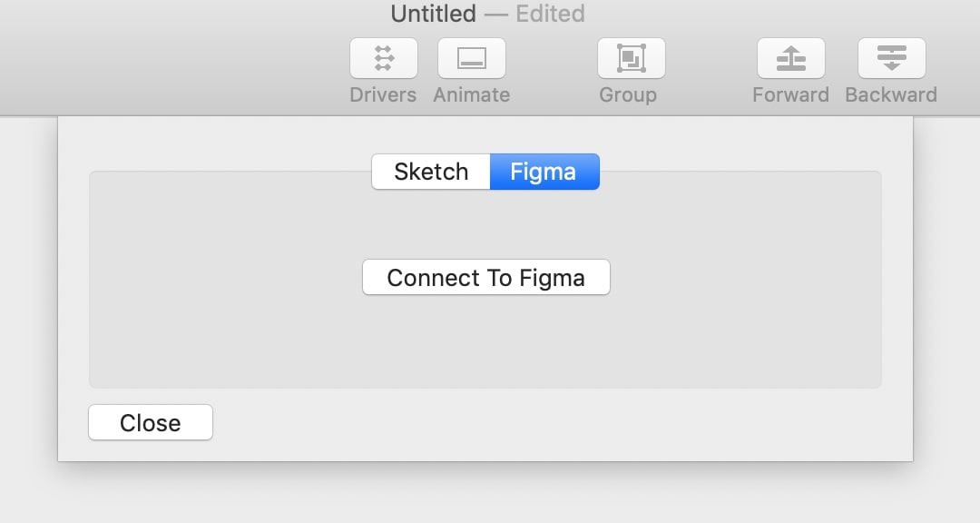Click empty sheet area right of Close button

pyautogui.click(x=544, y=425)
